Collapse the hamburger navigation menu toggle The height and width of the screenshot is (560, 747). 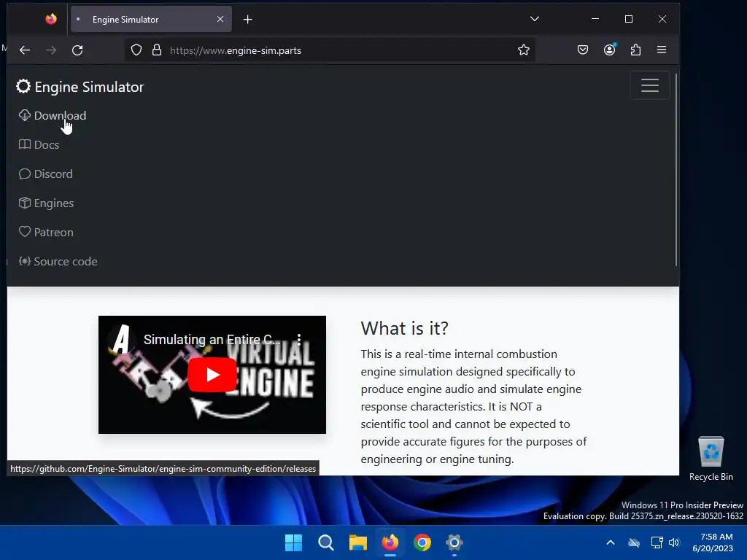point(650,85)
